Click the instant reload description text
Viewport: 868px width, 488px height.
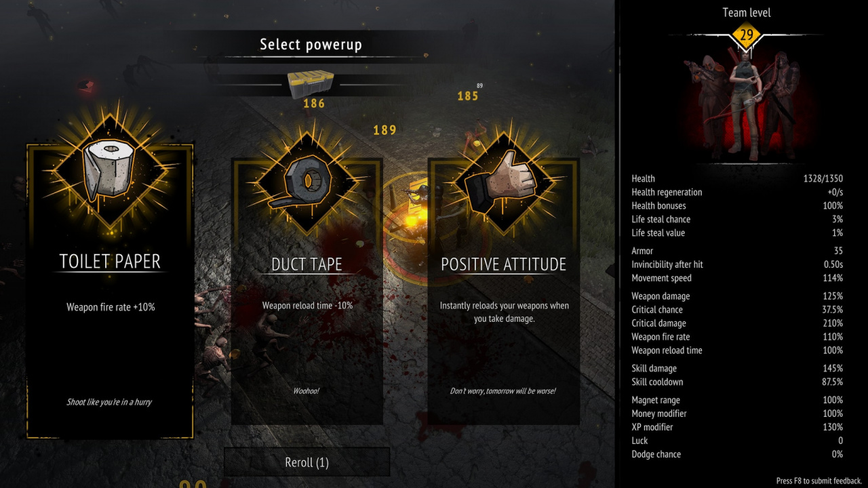point(504,312)
